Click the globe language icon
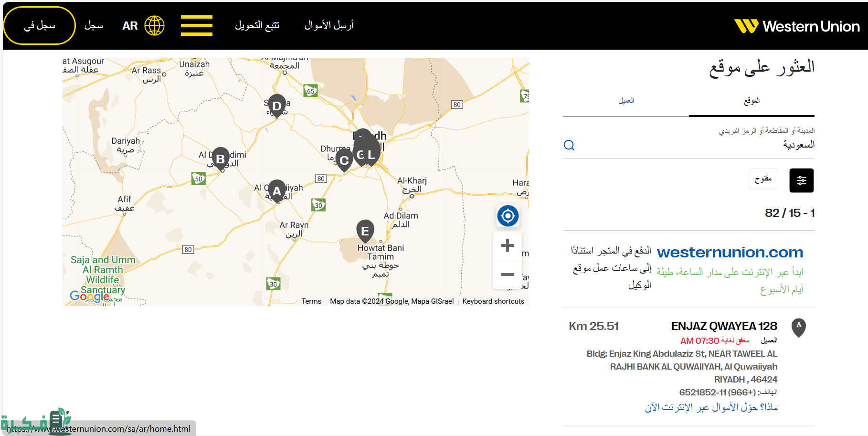 point(154,25)
